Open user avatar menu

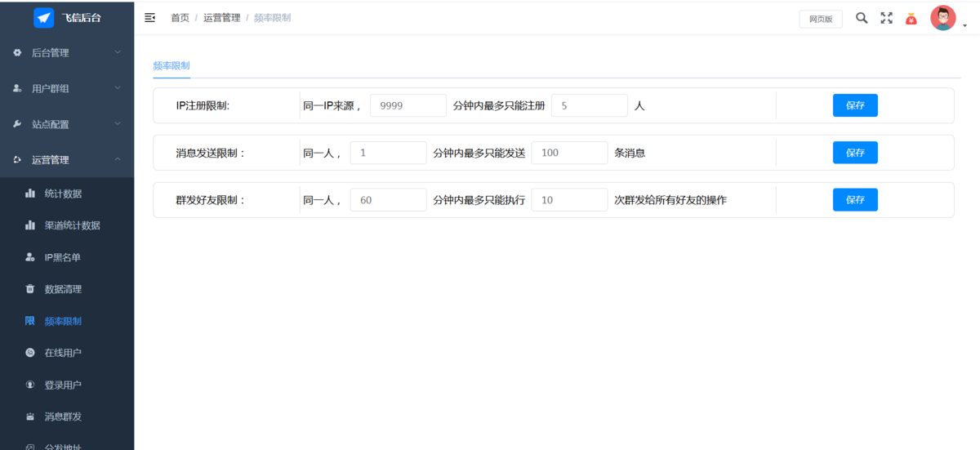pos(943,18)
